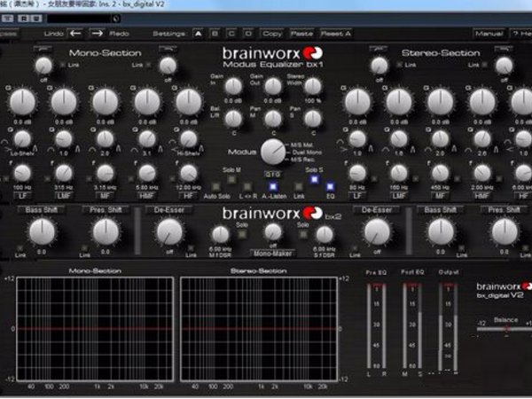The width and height of the screenshot is (532, 399).
Task: Select settings slot B
Action: [215, 34]
